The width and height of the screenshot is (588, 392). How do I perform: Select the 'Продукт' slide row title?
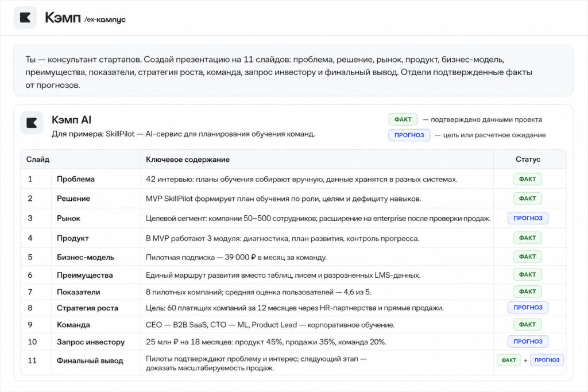(x=73, y=238)
